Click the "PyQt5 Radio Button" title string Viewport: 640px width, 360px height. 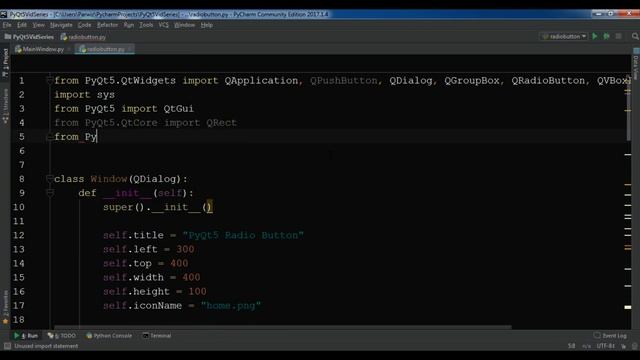tap(243, 236)
